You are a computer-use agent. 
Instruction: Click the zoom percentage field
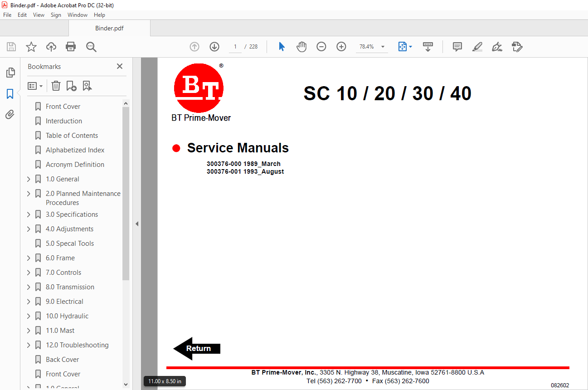366,47
